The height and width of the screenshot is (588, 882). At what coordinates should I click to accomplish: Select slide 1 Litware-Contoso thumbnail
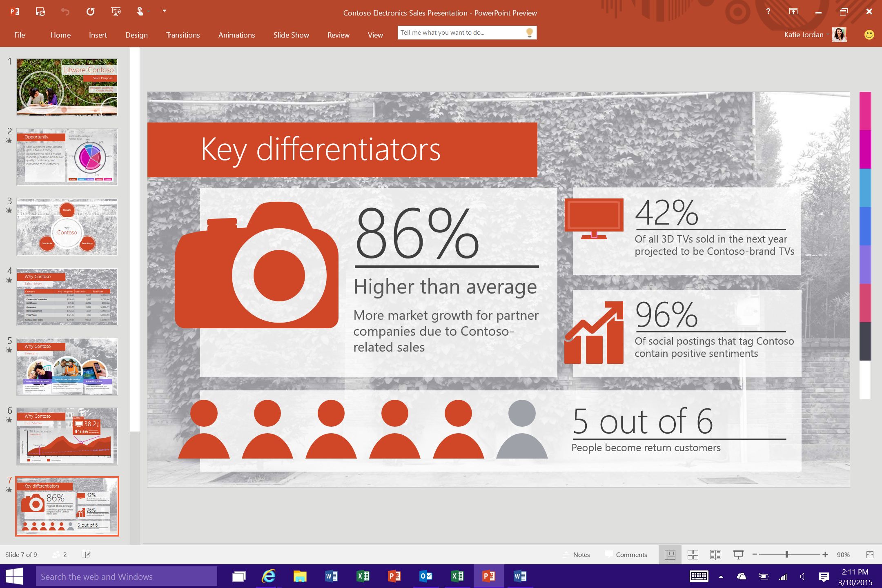click(x=67, y=87)
